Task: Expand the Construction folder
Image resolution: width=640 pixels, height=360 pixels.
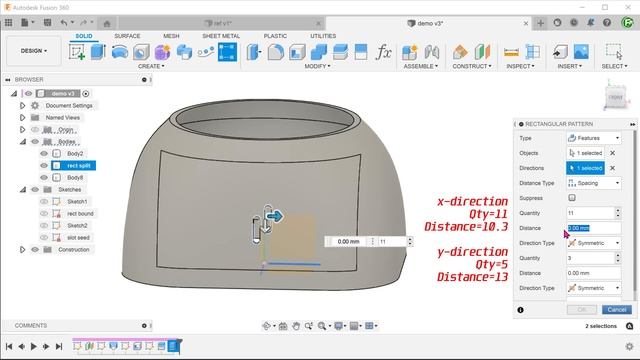Action: coord(22,249)
